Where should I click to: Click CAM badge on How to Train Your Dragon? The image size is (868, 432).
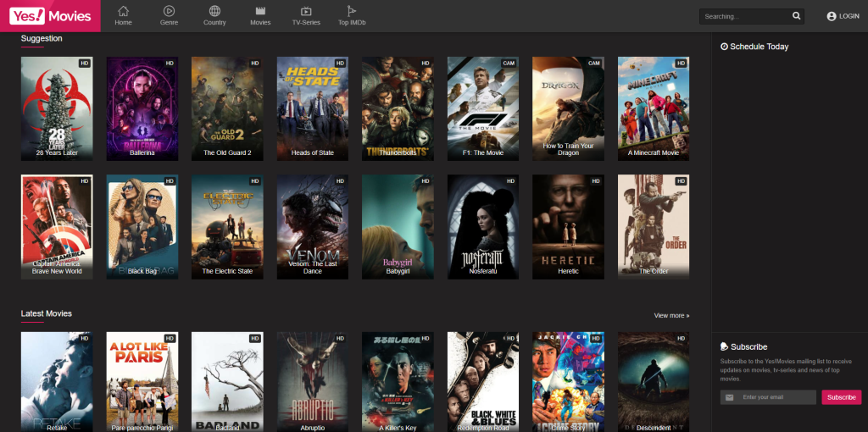pyautogui.click(x=594, y=63)
